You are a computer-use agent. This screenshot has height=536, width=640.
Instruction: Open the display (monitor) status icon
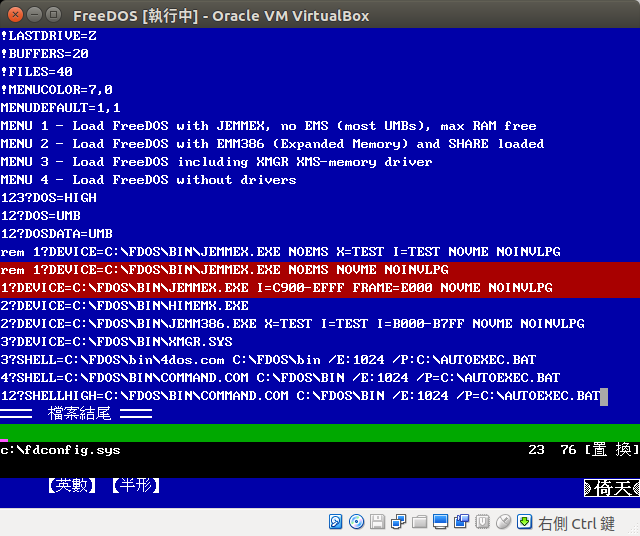point(440,522)
